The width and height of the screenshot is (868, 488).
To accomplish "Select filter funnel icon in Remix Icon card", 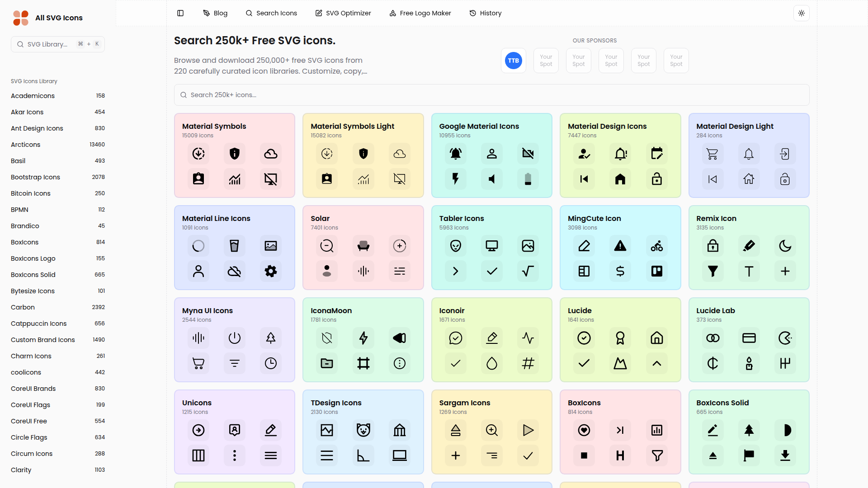I will [x=712, y=271].
